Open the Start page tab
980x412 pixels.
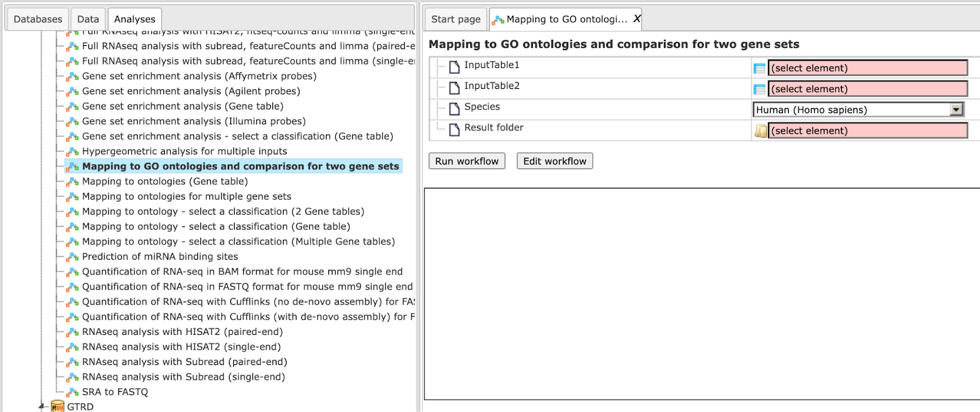(456, 20)
